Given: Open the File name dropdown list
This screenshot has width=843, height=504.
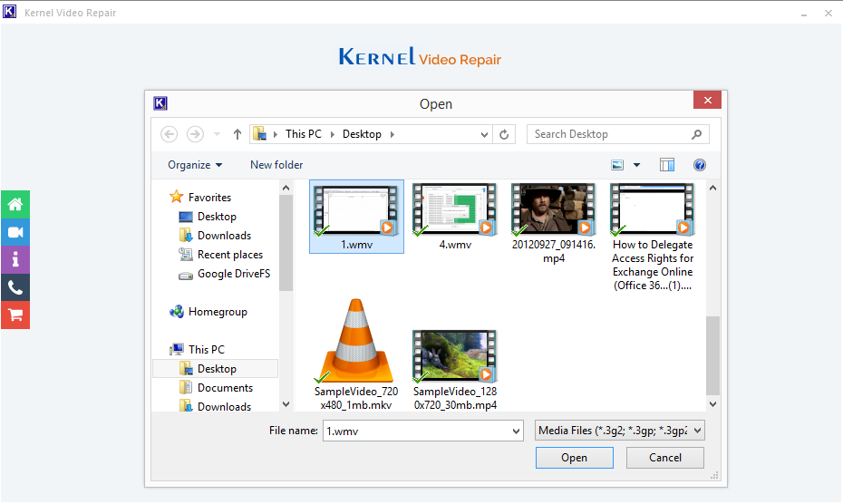Looking at the screenshot, I should coord(516,431).
